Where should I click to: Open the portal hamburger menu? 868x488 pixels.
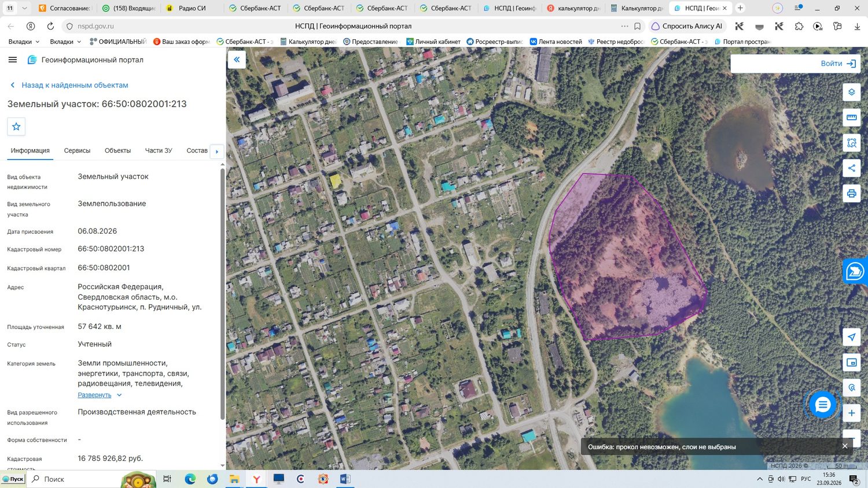point(13,60)
